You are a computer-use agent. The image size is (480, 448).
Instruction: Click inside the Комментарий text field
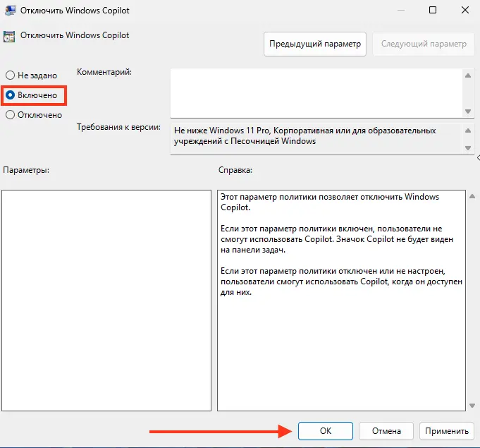tap(316, 93)
